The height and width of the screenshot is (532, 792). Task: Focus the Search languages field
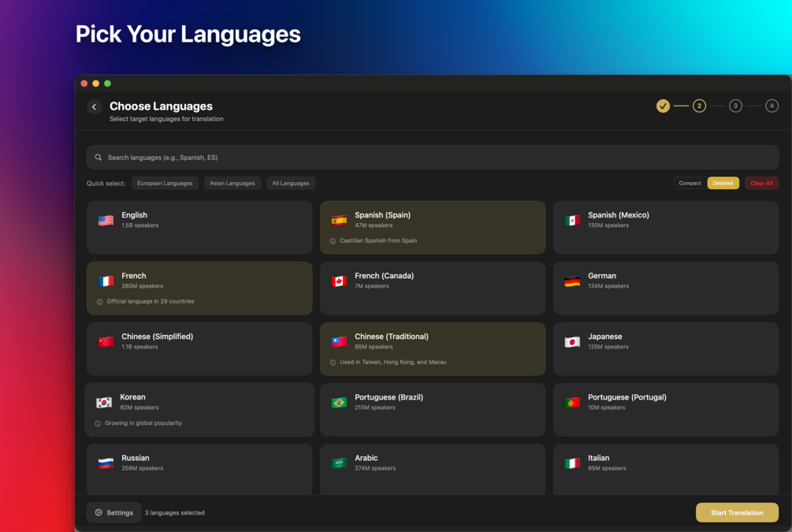(x=433, y=158)
